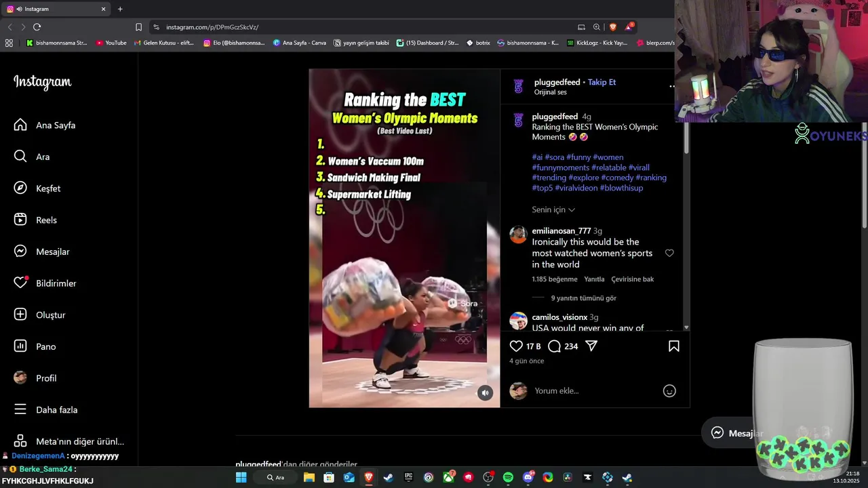
Task: Open Meta'nın diğer ürünleri item
Action: point(68,441)
